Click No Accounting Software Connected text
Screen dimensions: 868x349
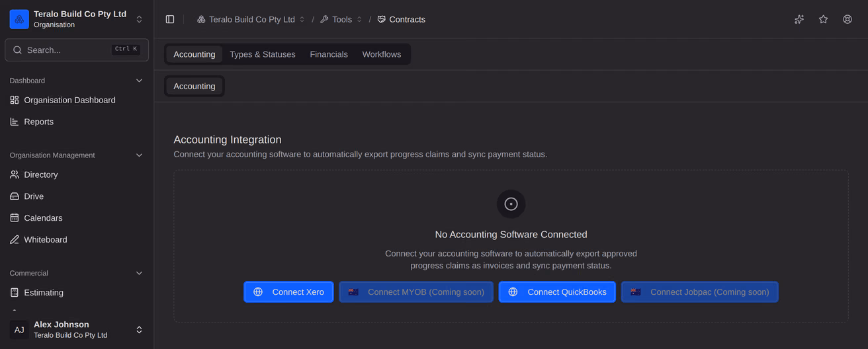click(x=511, y=235)
